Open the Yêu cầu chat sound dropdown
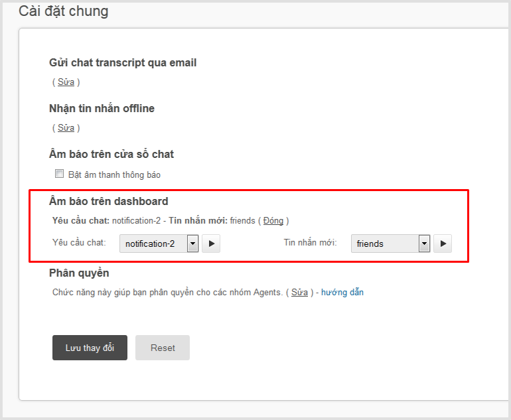The width and height of the screenshot is (511, 420). [x=159, y=244]
